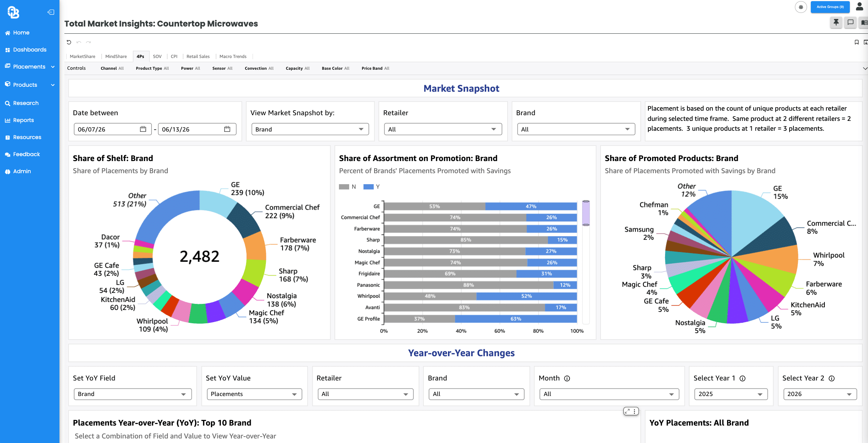Screen dimensions: 868x443
Task: Open Home from the sidebar
Action: point(21,33)
